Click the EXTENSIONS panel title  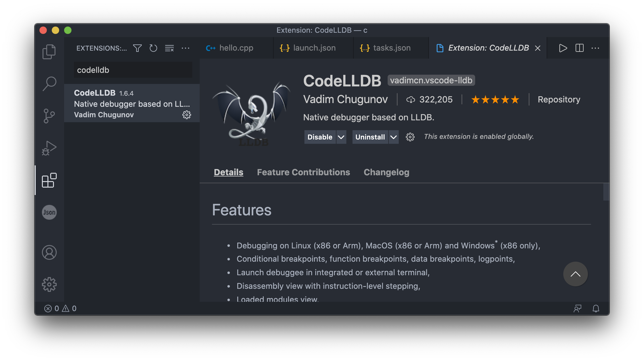[x=101, y=48]
